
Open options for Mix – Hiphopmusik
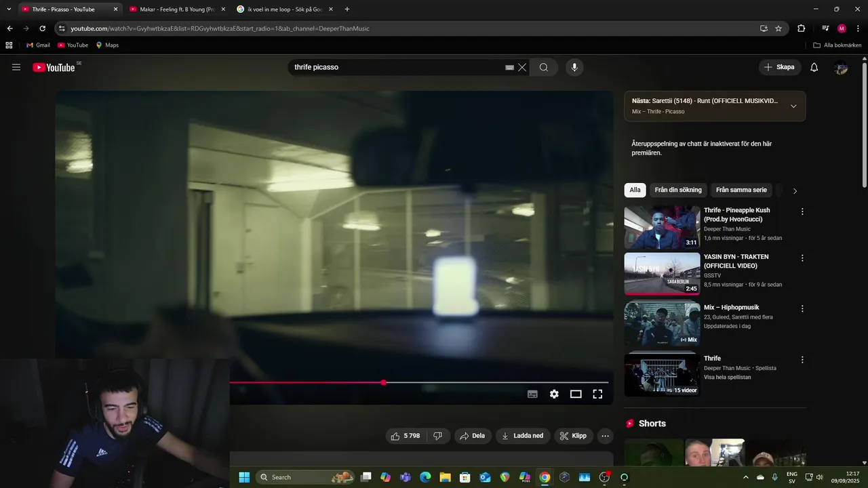(802, 308)
